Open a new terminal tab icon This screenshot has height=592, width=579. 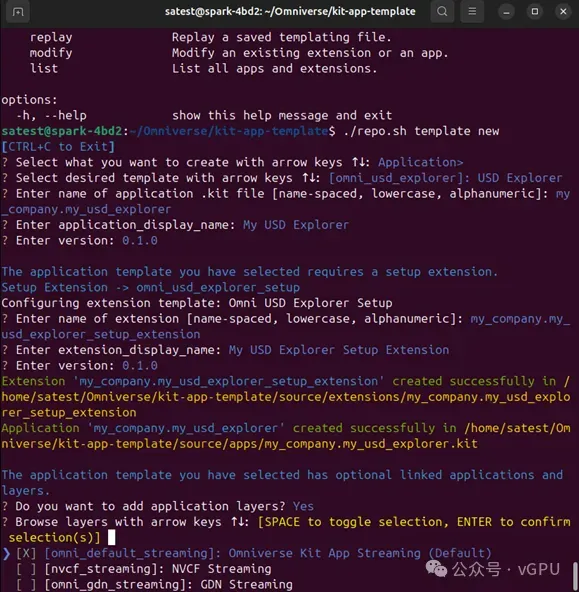(18, 12)
